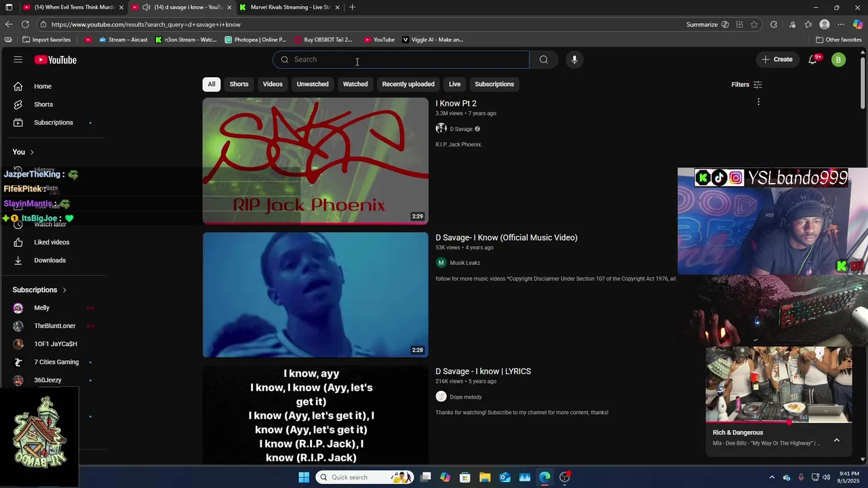868x488 pixels.
Task: Open File Explorer from taskbar
Action: pyautogui.click(x=485, y=477)
